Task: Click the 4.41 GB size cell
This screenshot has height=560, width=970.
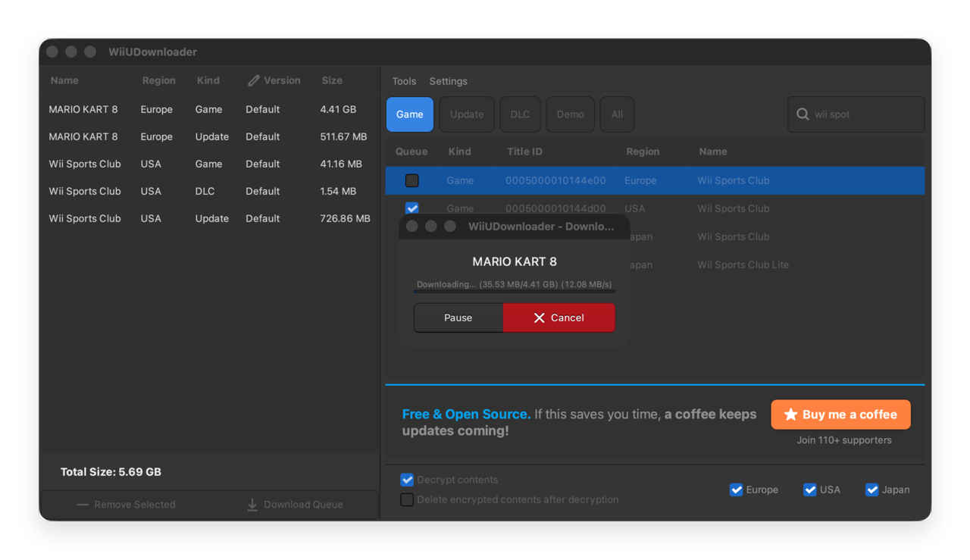Action: point(338,109)
